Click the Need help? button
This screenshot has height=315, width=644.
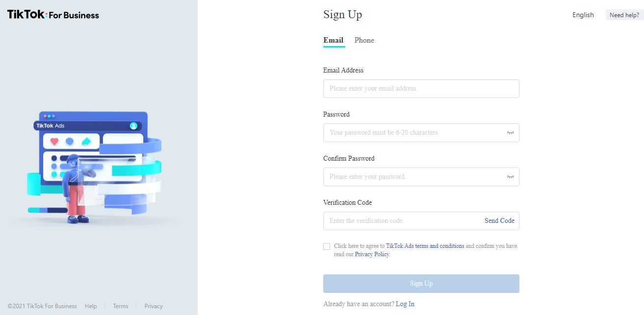[624, 15]
